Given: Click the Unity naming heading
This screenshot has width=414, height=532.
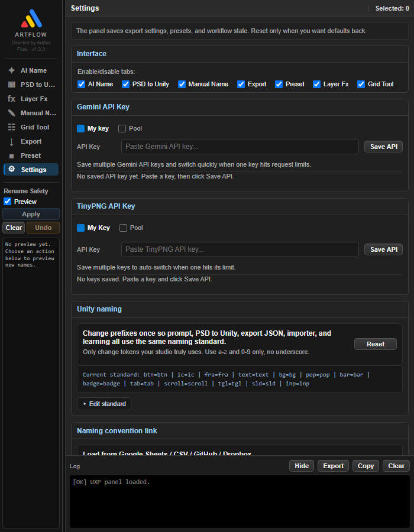Looking at the screenshot, I should pos(99,309).
